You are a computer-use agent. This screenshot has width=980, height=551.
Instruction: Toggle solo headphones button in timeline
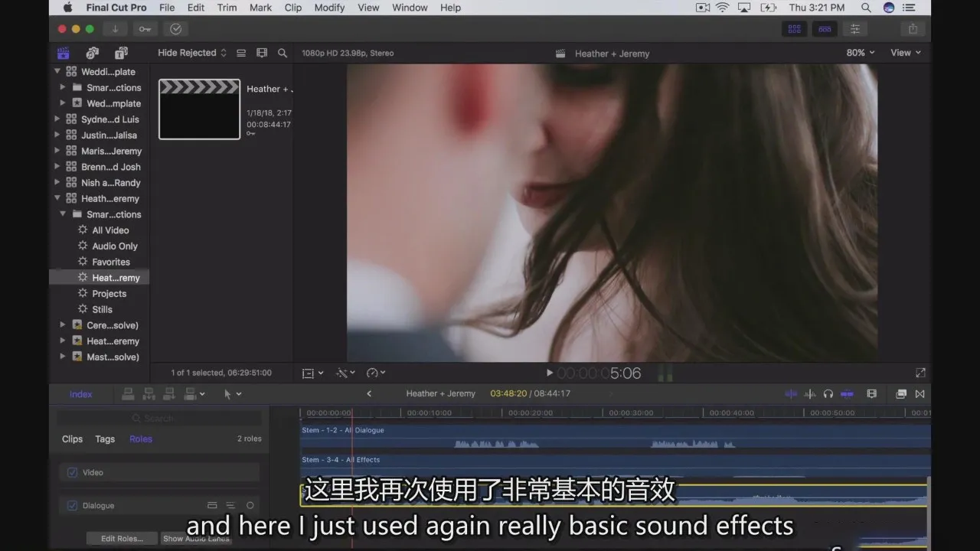(x=828, y=394)
